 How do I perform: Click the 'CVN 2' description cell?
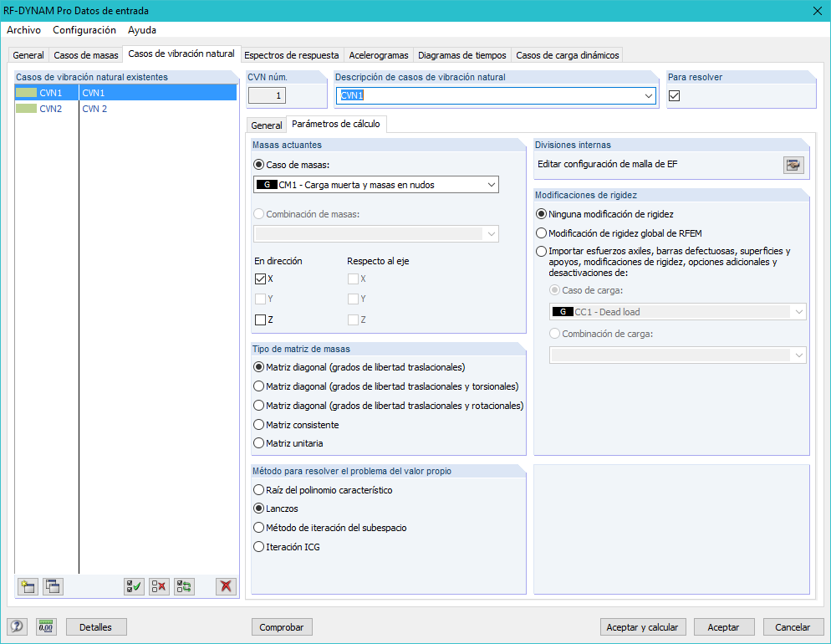(x=158, y=109)
